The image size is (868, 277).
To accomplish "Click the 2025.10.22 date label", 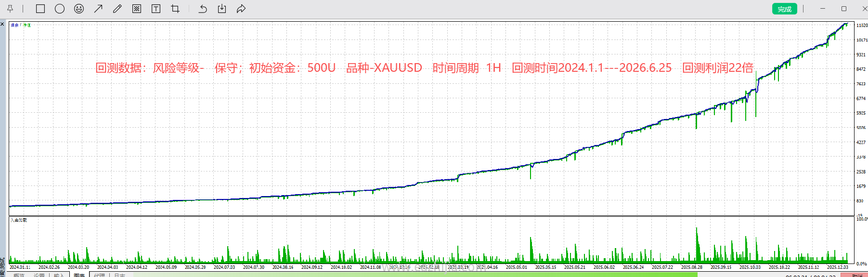I will click(x=779, y=267).
